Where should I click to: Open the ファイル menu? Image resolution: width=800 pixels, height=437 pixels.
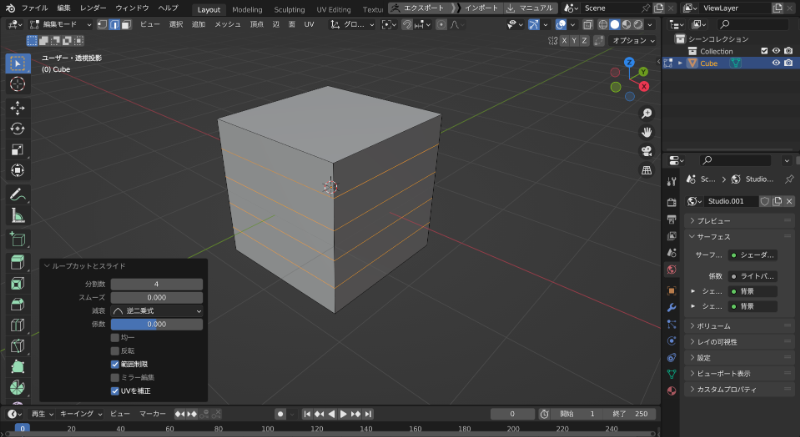click(33, 8)
